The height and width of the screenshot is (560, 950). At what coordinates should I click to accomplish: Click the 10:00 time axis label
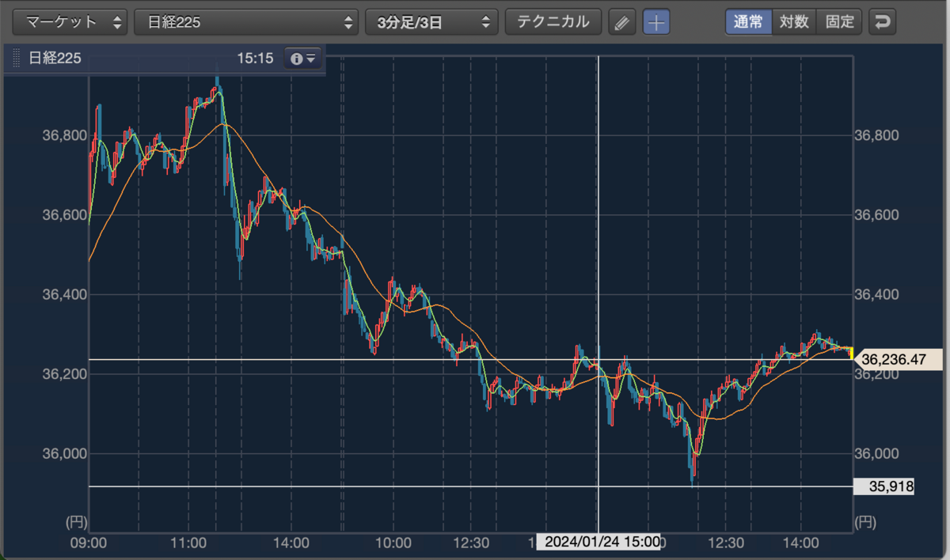tap(393, 543)
